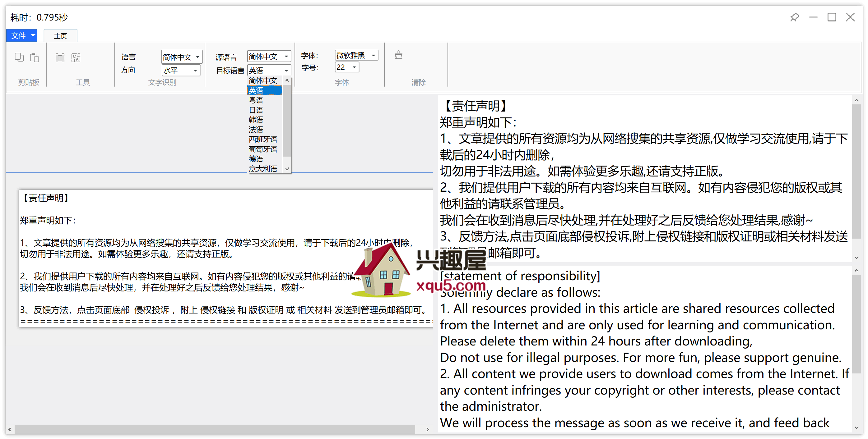
Task: Click translated line '[statement of responsibility]'
Action: click(x=520, y=276)
